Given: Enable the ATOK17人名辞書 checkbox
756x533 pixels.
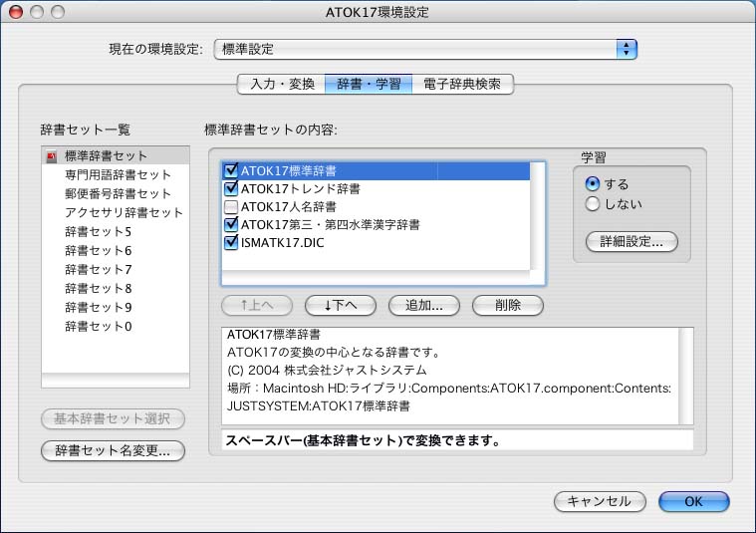Looking at the screenshot, I should click(x=231, y=207).
